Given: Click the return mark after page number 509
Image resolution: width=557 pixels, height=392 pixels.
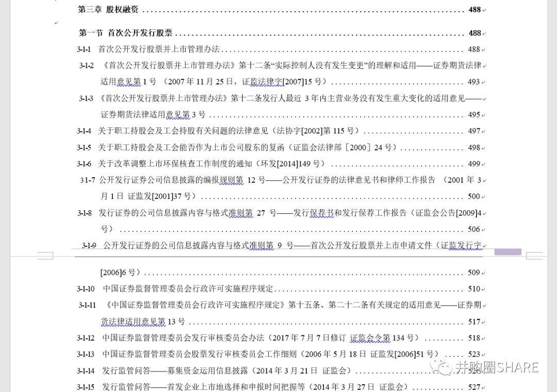Looking at the screenshot, I should [x=483, y=272].
